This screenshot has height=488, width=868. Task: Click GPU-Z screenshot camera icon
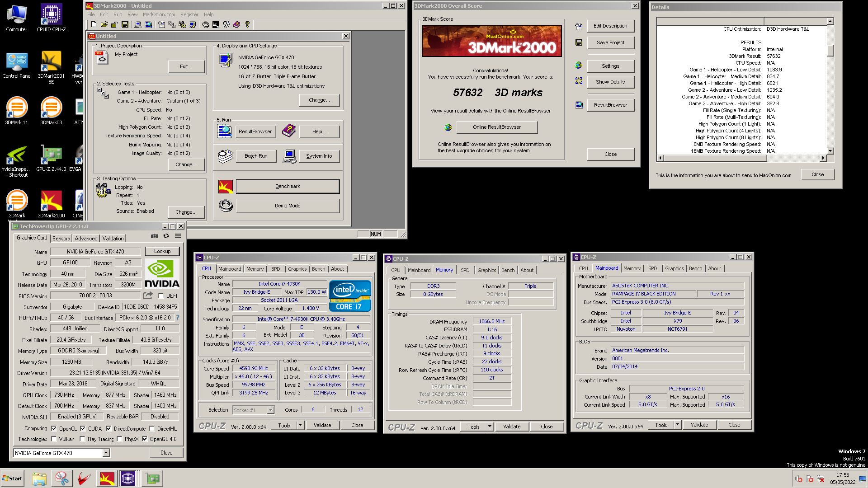(x=155, y=236)
